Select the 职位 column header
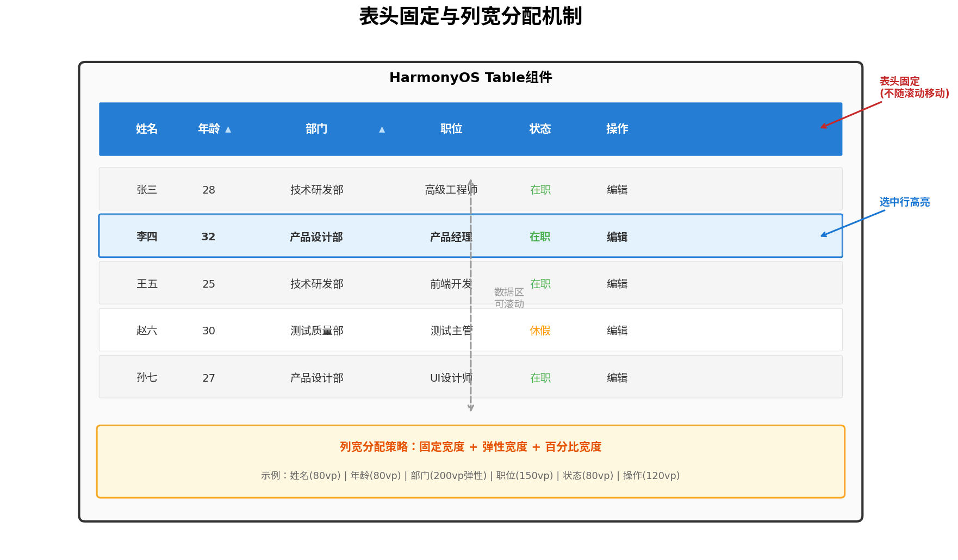 tap(451, 129)
